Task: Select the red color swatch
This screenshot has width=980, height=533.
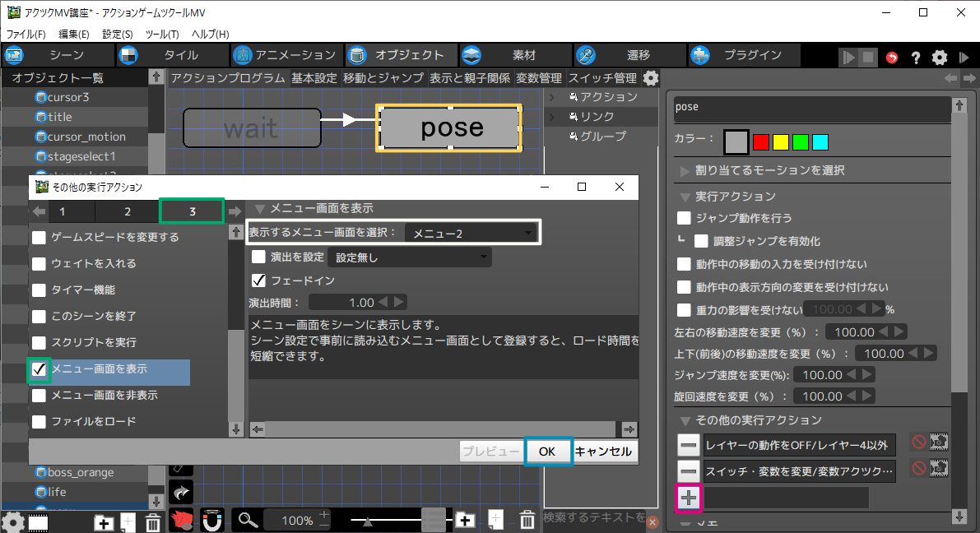Action: tap(760, 142)
